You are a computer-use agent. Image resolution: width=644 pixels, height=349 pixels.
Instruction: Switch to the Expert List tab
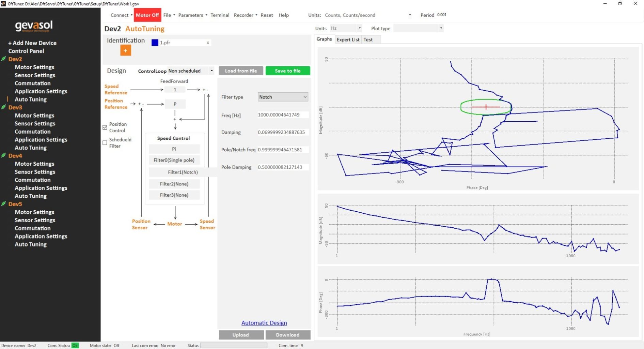[348, 40]
